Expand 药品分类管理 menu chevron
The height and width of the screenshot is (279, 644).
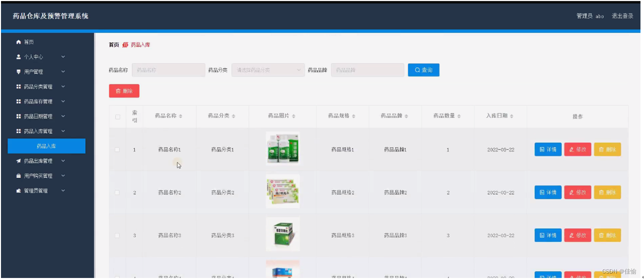pos(63,87)
